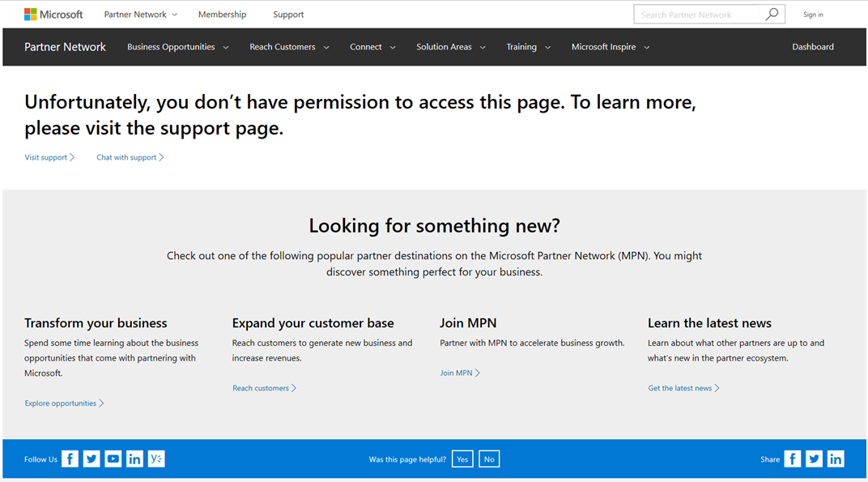This screenshot has width=868, height=482.
Task: Expand Connect menu
Action: coord(372,47)
